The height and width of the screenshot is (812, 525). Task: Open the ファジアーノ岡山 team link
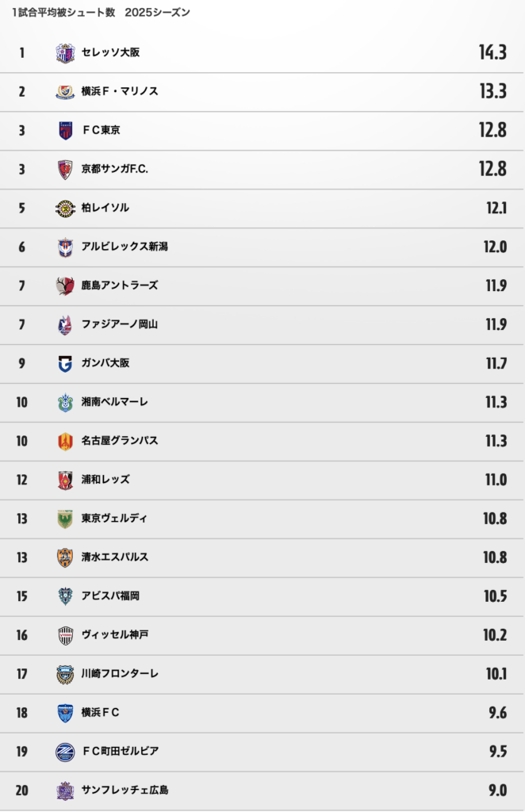(120, 324)
